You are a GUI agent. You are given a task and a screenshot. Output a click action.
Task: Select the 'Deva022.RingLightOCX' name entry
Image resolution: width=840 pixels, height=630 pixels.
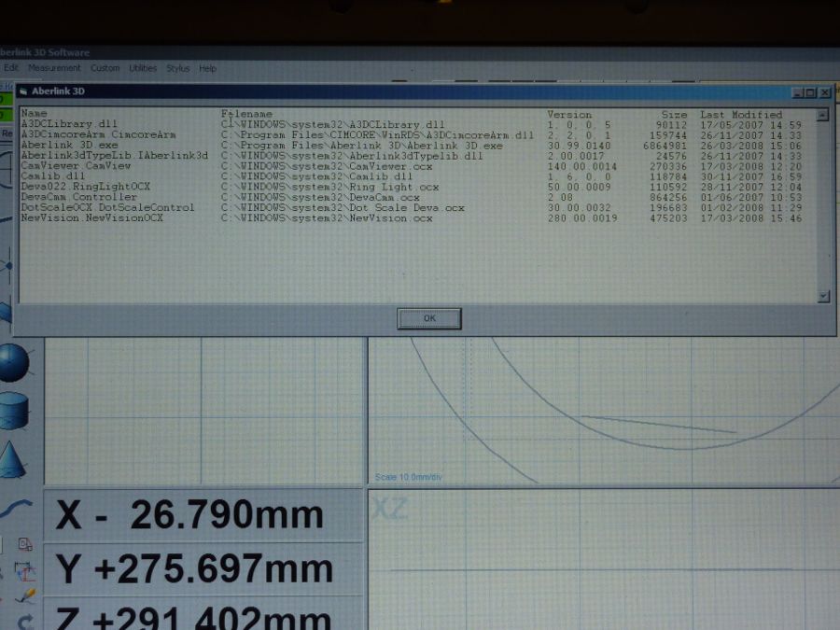(85, 187)
